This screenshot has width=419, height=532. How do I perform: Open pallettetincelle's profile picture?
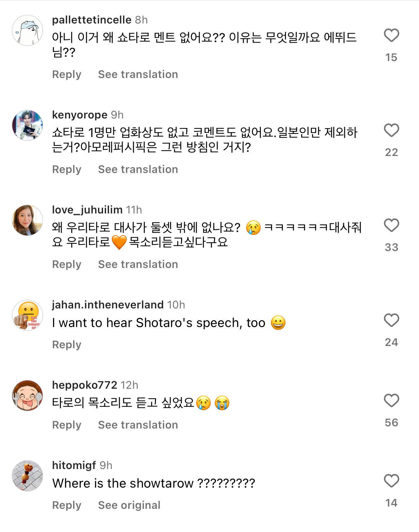click(27, 30)
